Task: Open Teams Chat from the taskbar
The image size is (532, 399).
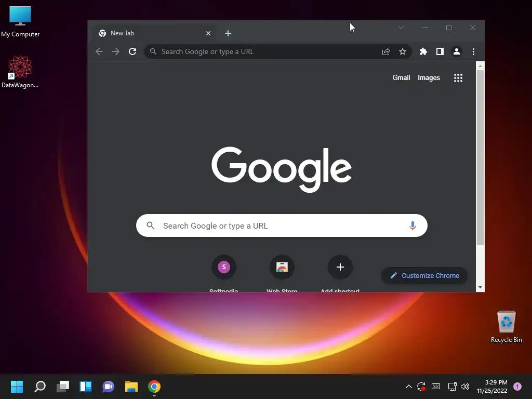Action: pyautogui.click(x=108, y=387)
